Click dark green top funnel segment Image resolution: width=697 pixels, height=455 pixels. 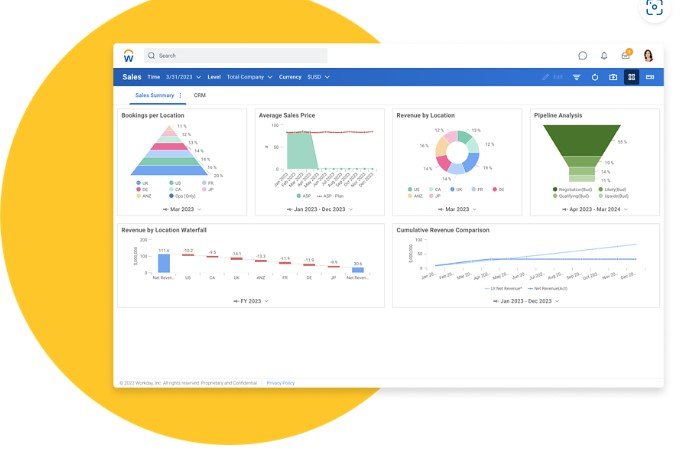(x=582, y=140)
